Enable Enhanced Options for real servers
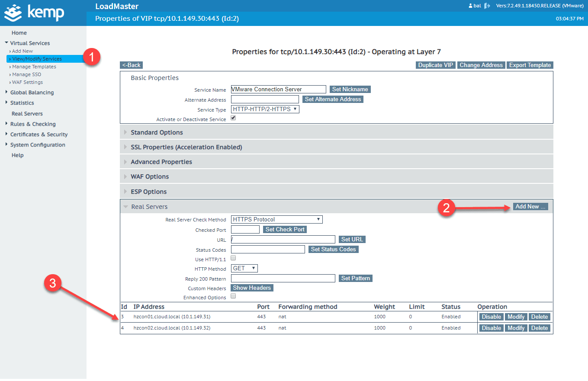The width and height of the screenshot is (588, 381). (233, 296)
